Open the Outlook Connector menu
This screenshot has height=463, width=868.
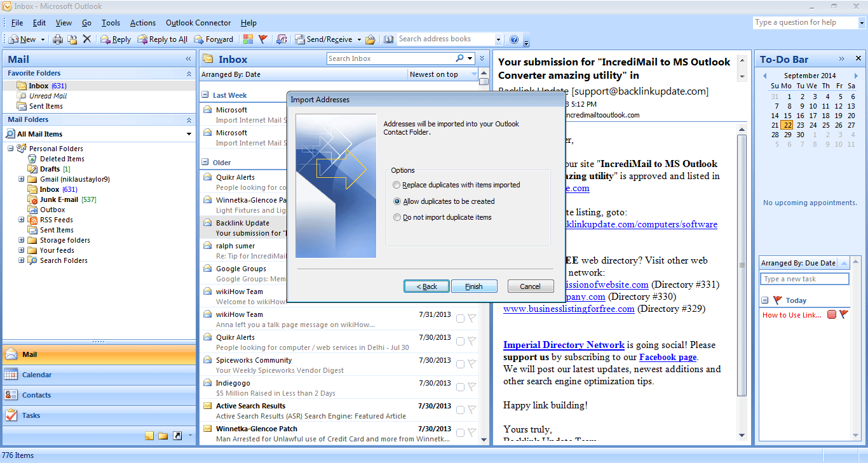[198, 23]
